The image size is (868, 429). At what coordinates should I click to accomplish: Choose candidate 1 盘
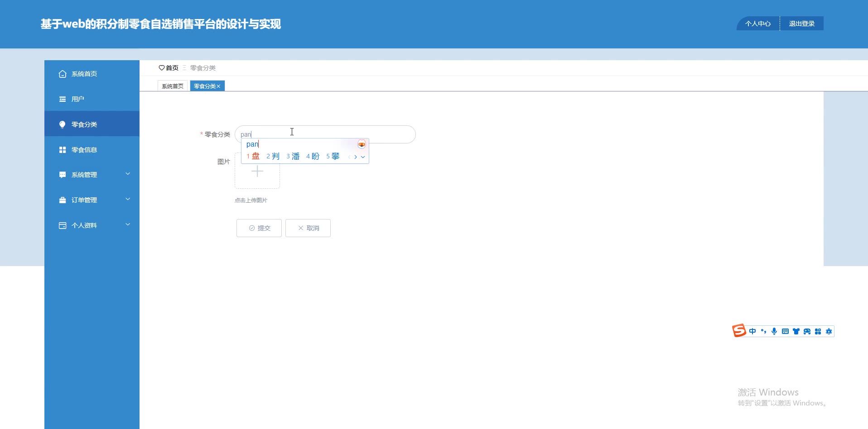click(253, 156)
